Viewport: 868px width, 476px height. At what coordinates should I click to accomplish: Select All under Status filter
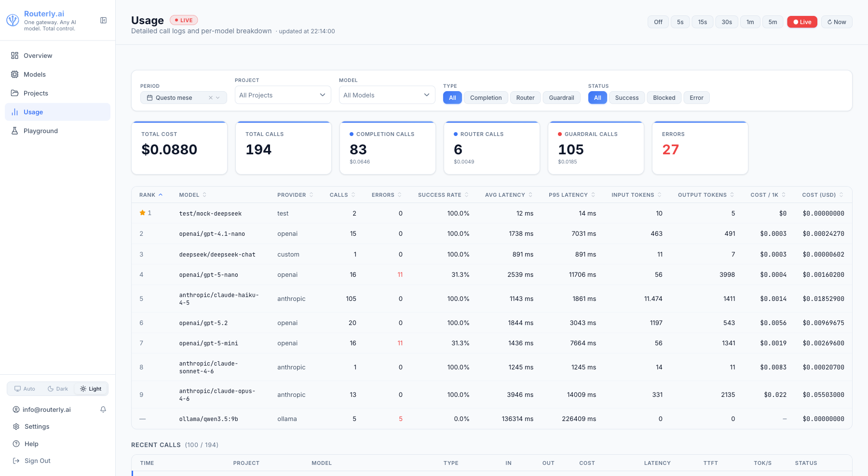(x=597, y=98)
